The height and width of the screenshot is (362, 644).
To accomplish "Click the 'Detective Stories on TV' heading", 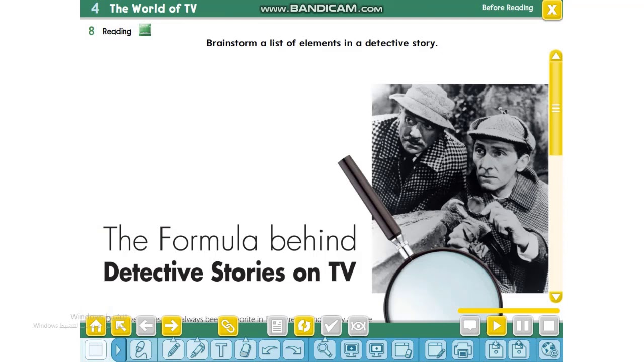I will click(229, 272).
